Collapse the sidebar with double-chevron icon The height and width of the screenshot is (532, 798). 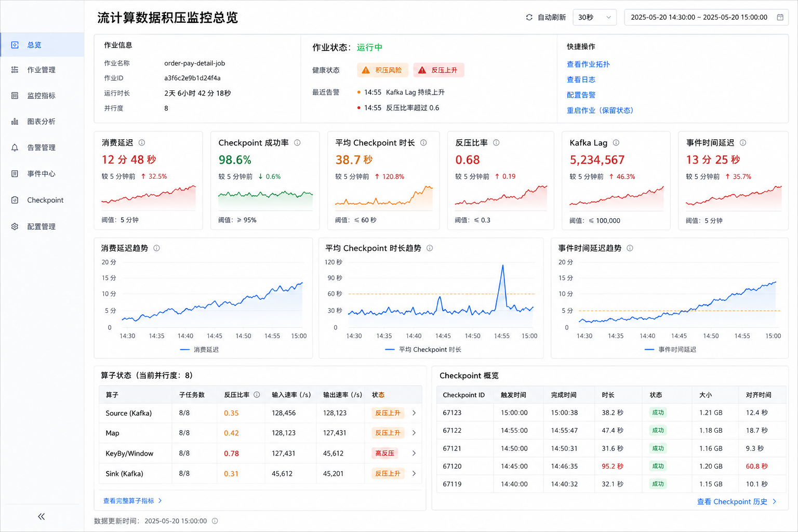click(x=42, y=516)
